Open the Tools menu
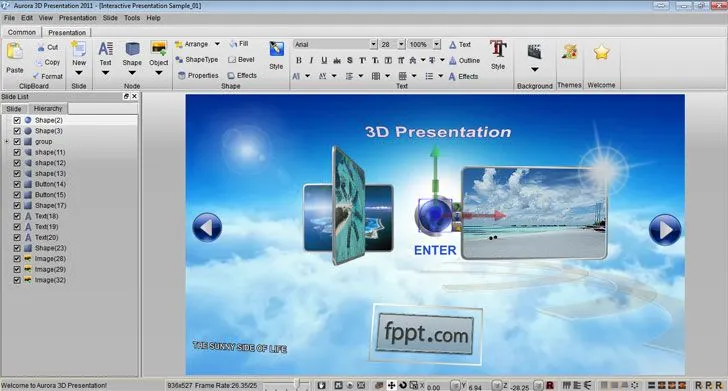This screenshot has width=728, height=391. (x=132, y=18)
